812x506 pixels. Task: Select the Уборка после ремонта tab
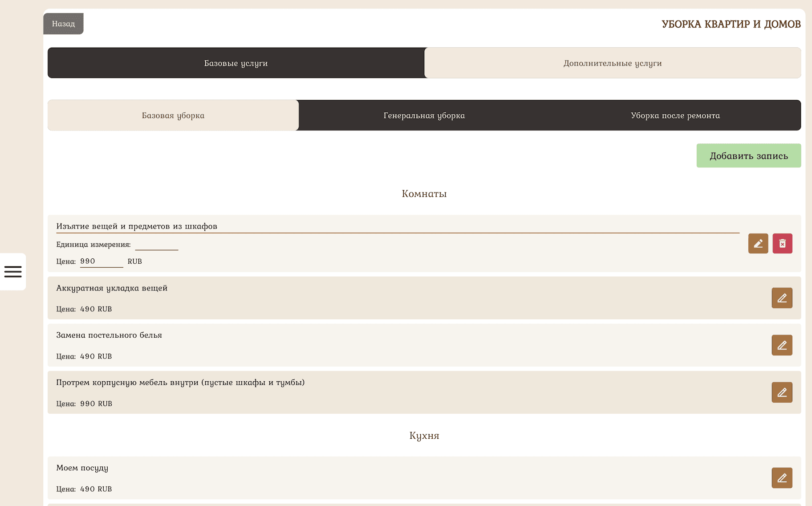click(x=675, y=115)
